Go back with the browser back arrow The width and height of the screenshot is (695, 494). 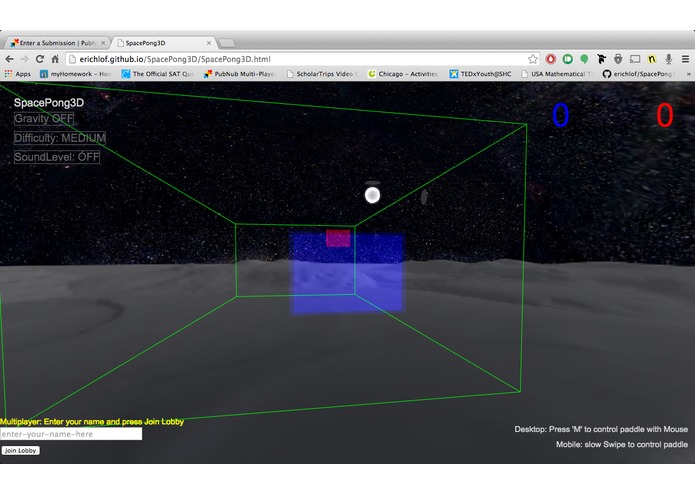[x=9, y=59]
